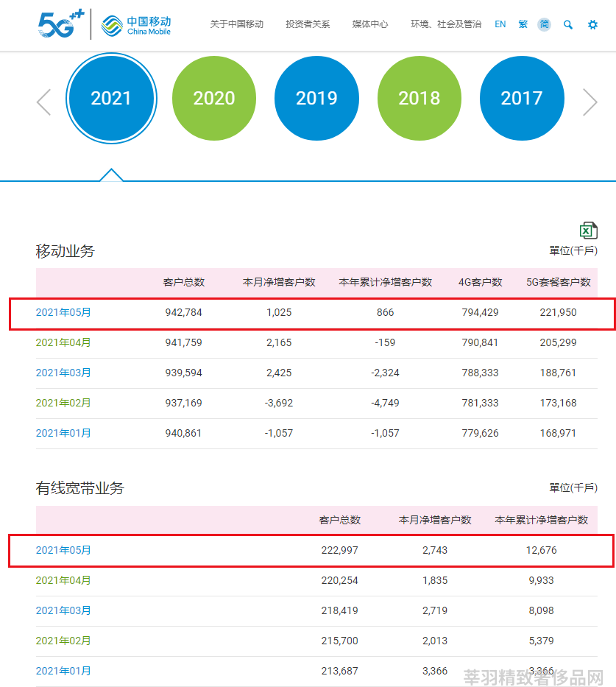Go to next years with right arrow
Image resolution: width=616 pixels, height=687 pixels.
(x=590, y=102)
